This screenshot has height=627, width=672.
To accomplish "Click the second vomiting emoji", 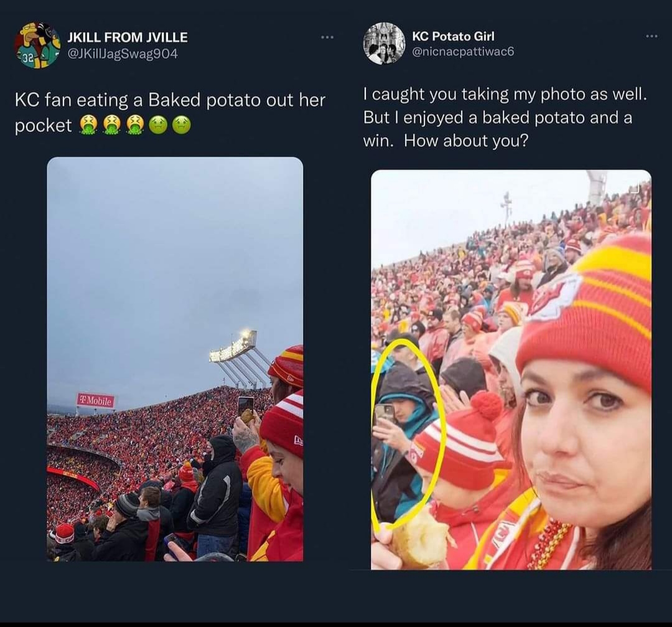I will click(112, 125).
